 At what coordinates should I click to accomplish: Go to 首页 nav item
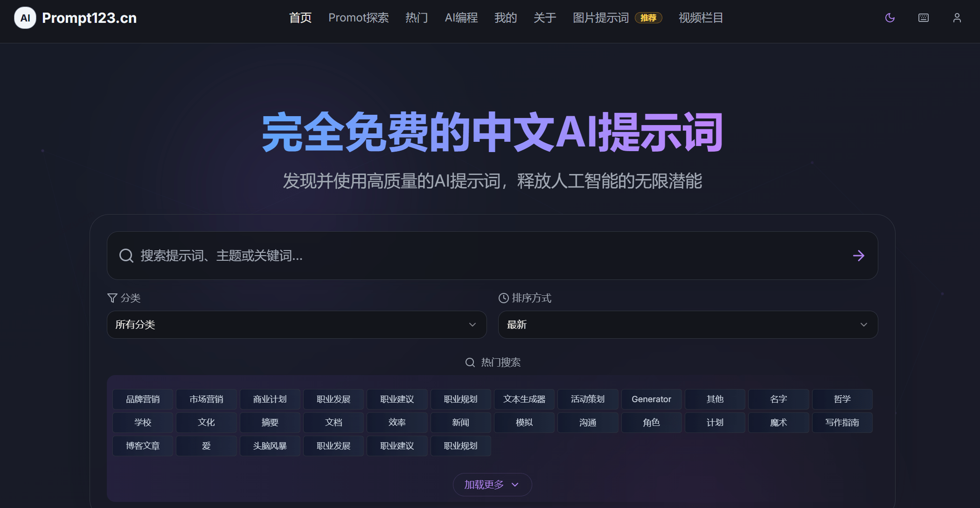[x=300, y=18]
